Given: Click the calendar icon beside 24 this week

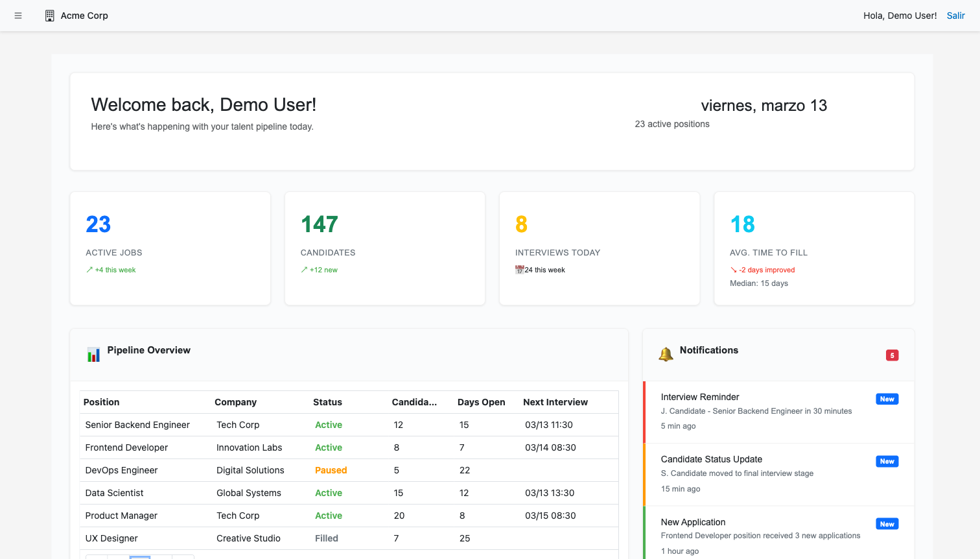Looking at the screenshot, I should point(519,270).
